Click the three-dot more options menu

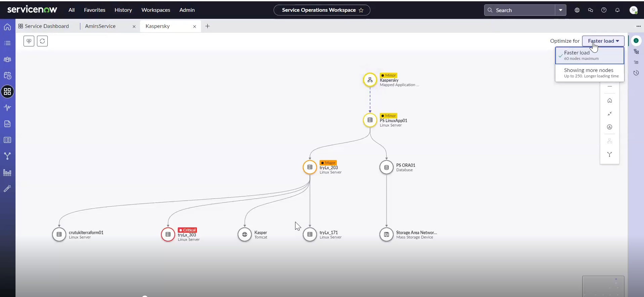click(638, 26)
